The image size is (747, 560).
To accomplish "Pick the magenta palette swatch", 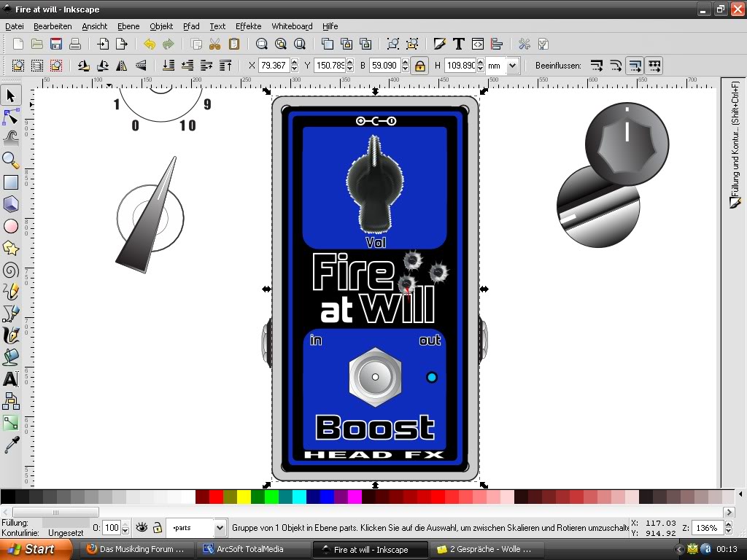I will 355,497.
